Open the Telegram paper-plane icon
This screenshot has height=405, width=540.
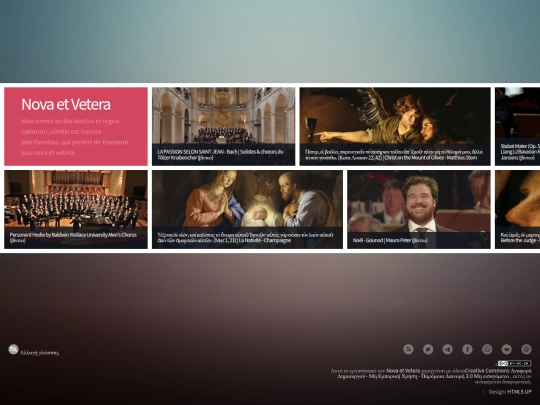(448, 349)
